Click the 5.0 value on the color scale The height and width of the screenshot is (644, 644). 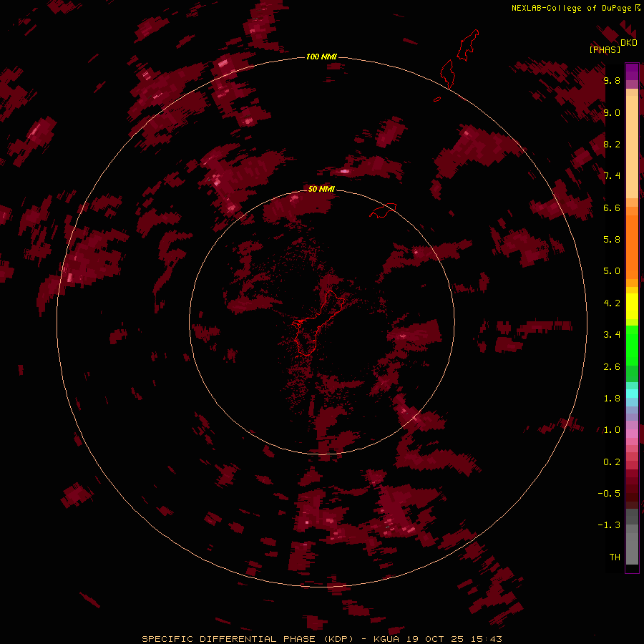point(612,271)
